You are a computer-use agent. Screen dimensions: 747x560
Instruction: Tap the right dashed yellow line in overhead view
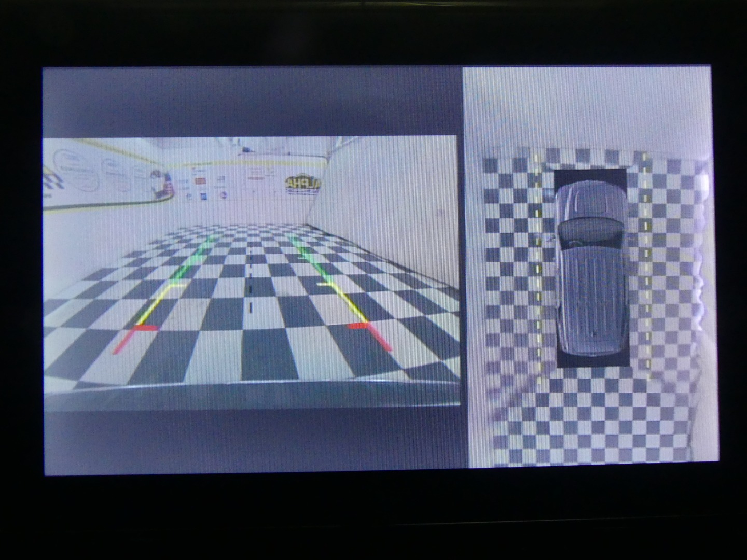click(645, 270)
